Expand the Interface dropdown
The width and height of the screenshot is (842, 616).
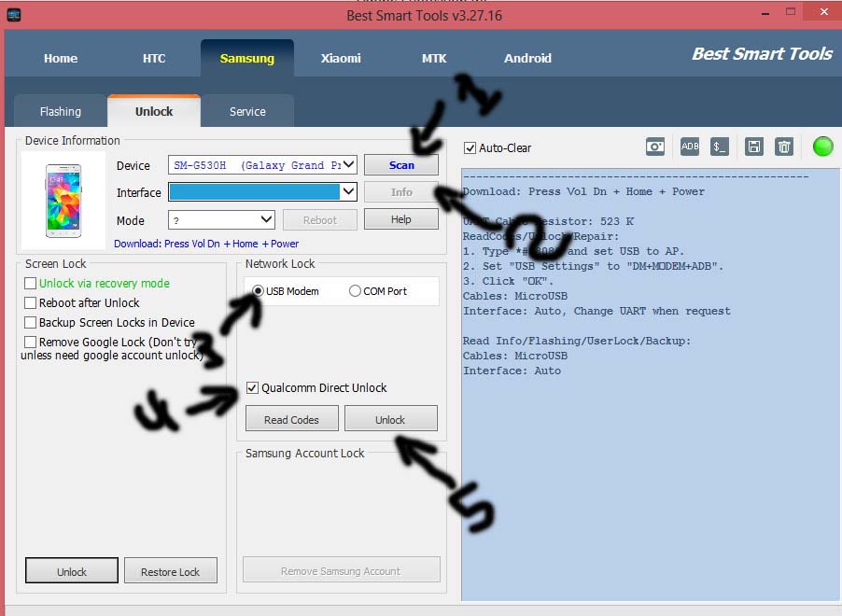pyautogui.click(x=349, y=191)
